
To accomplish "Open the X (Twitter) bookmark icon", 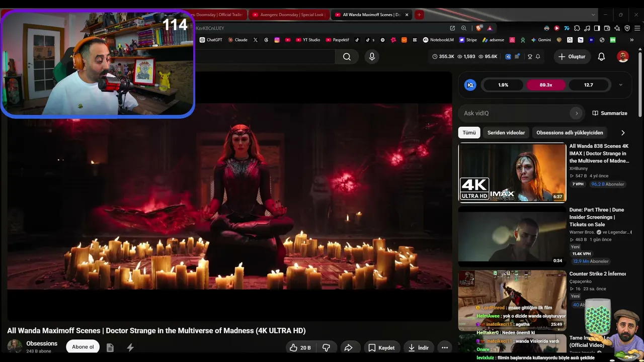I will (256, 40).
